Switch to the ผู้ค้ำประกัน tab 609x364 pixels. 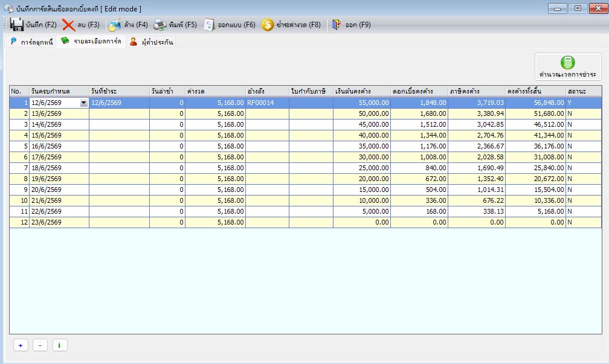point(152,42)
